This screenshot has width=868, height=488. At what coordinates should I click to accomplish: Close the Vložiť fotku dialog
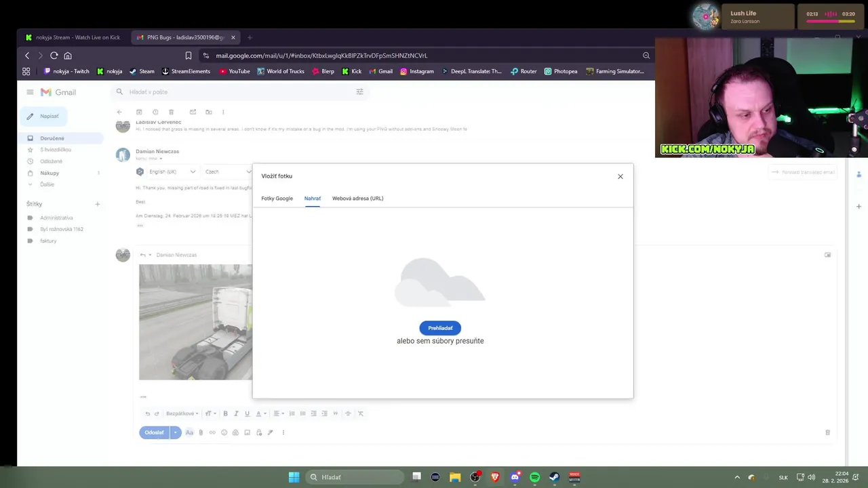620,176
